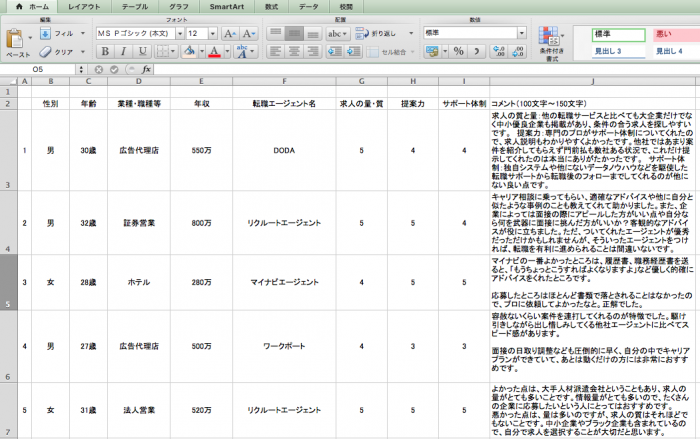
Task: Open the number format 標準 dropdown
Action: click(521, 33)
